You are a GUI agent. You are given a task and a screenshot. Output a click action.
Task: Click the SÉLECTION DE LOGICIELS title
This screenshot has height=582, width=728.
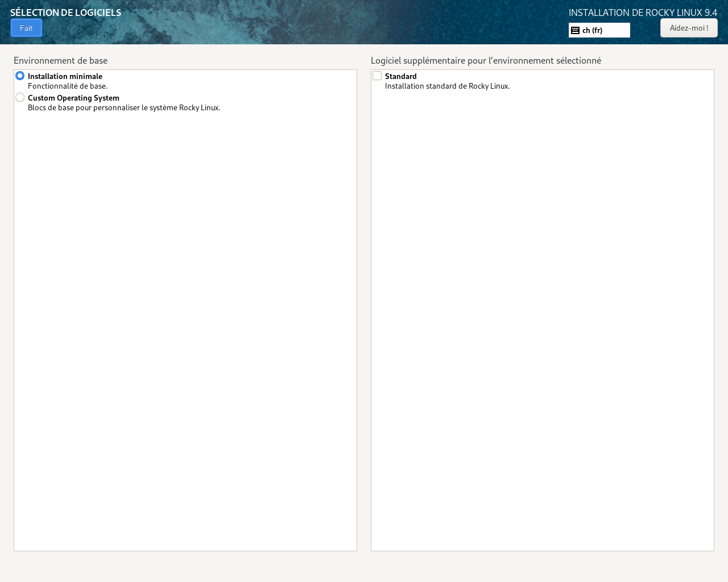tap(65, 12)
